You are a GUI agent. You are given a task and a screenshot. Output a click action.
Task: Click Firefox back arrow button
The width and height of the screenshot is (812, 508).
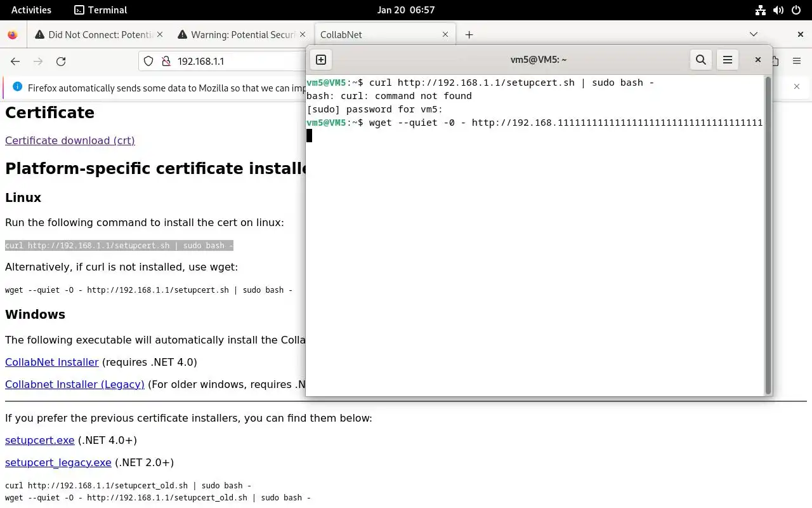pos(15,61)
